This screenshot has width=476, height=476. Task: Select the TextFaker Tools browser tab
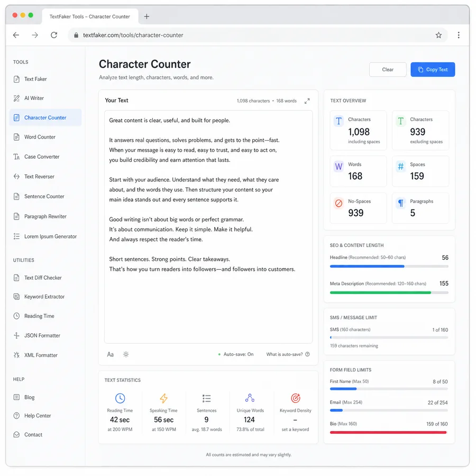coord(90,17)
